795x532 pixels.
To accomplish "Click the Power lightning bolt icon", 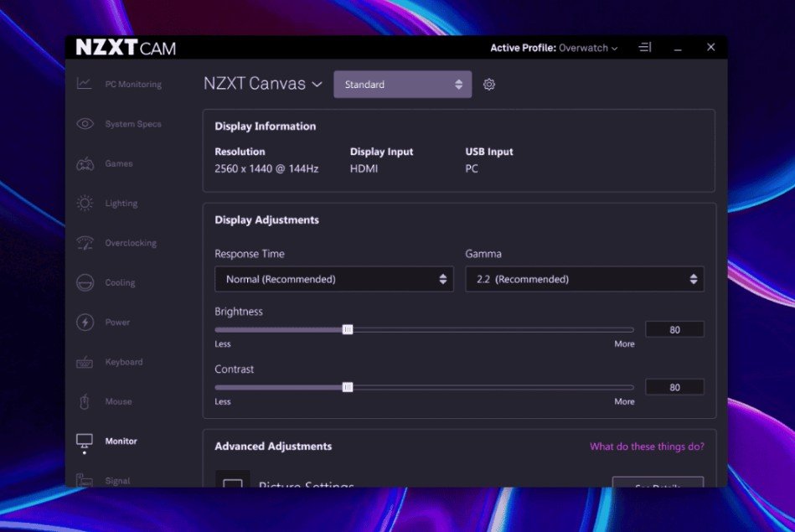I will tap(85, 322).
